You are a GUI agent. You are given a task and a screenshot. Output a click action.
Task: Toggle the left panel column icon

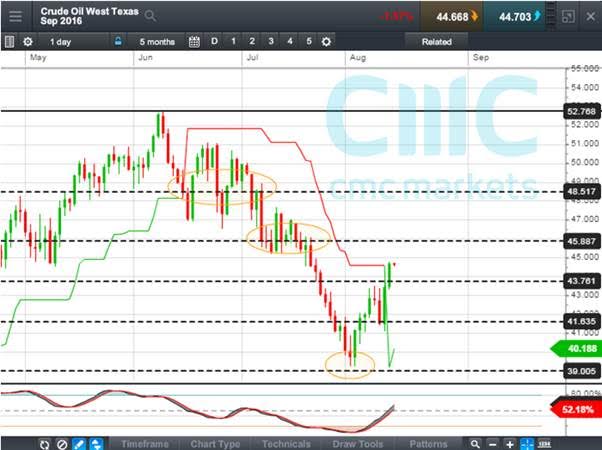tap(10, 41)
